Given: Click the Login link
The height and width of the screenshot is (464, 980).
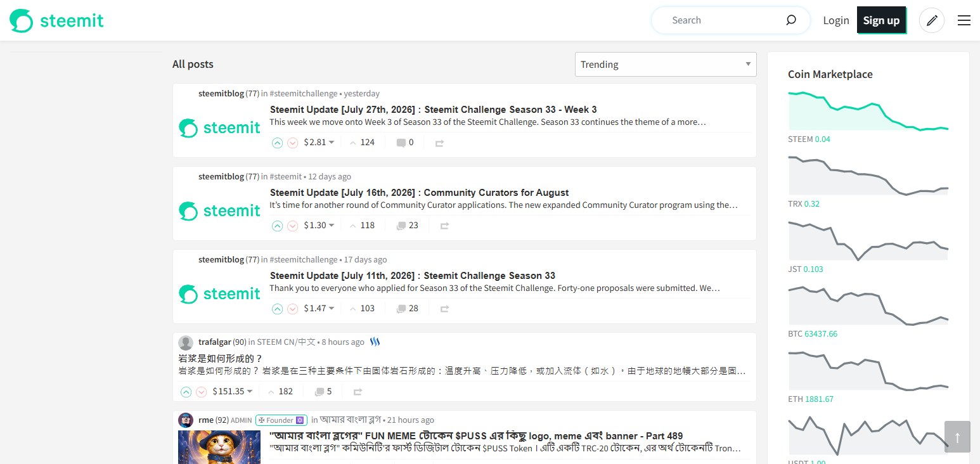Looking at the screenshot, I should tap(836, 20).
